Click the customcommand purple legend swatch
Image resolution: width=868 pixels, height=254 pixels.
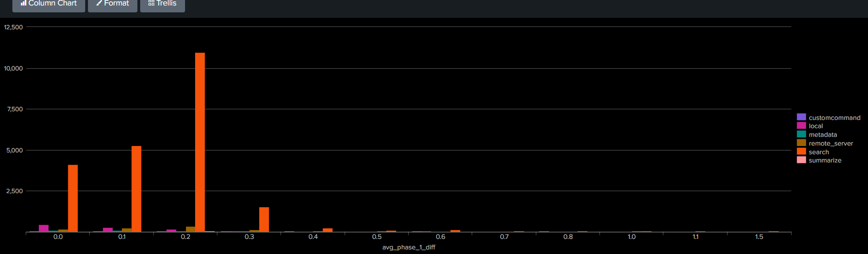(x=801, y=117)
